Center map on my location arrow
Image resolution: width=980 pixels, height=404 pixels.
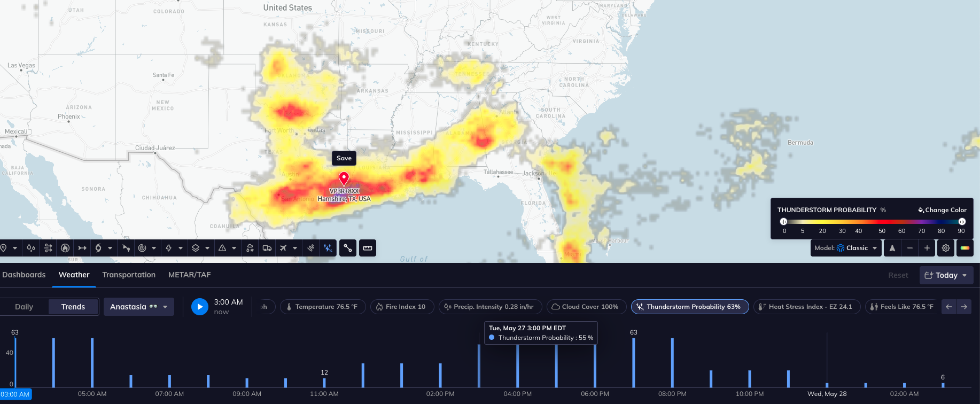(x=892, y=248)
